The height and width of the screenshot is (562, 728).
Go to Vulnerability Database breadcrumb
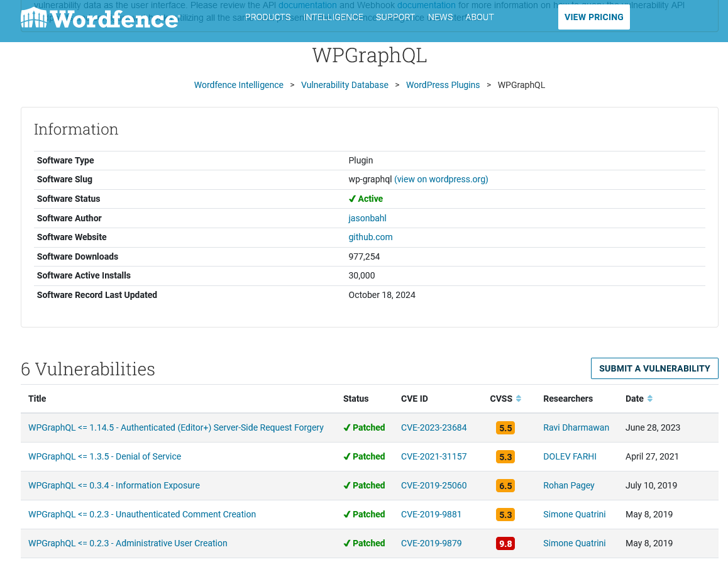[345, 85]
